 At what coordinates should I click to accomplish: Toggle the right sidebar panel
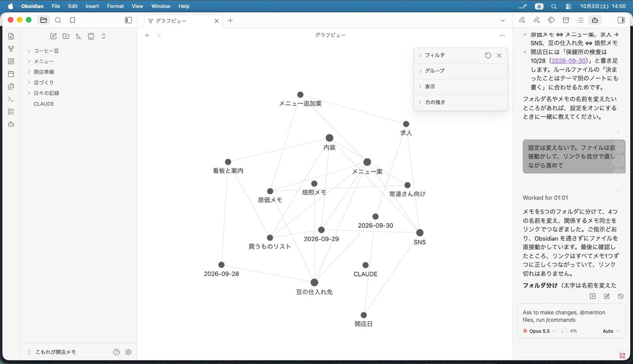(621, 20)
